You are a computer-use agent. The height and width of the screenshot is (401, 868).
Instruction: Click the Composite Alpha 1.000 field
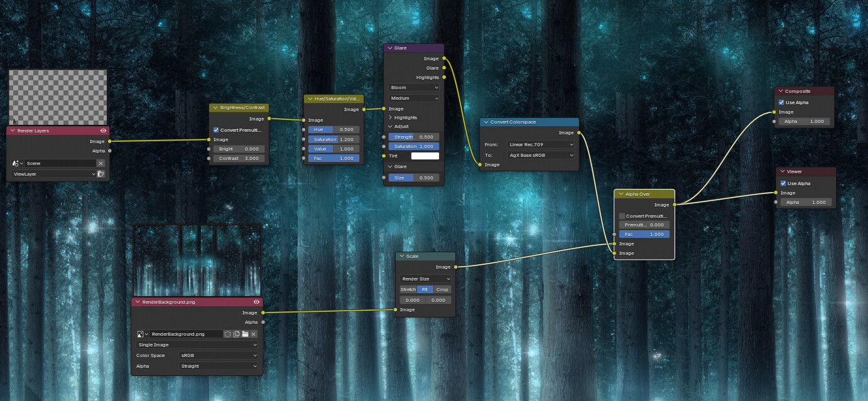[x=805, y=121]
